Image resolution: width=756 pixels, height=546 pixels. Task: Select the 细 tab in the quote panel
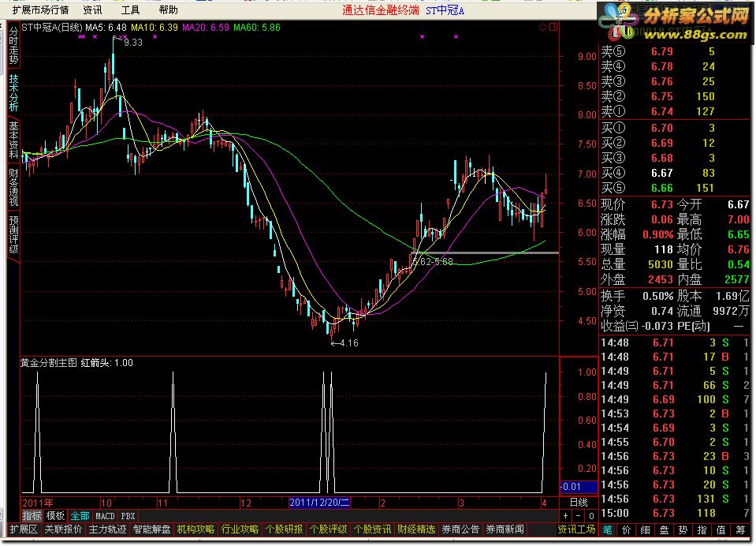click(645, 530)
